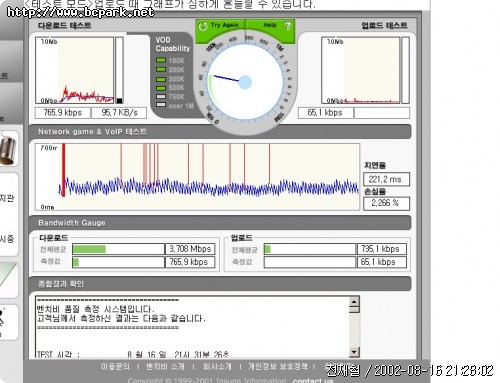Click the scroll up arrow in results box
This screenshot has height=383, width=500.
[x=354, y=302]
